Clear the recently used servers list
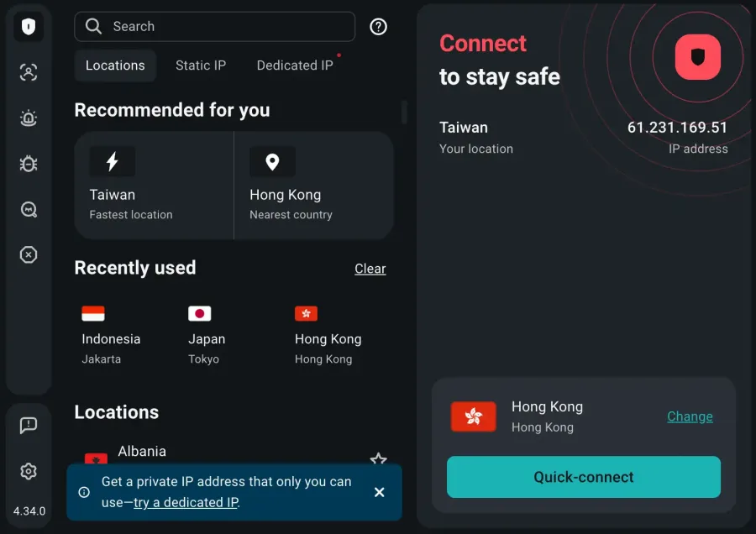The height and width of the screenshot is (534, 756). click(x=370, y=269)
